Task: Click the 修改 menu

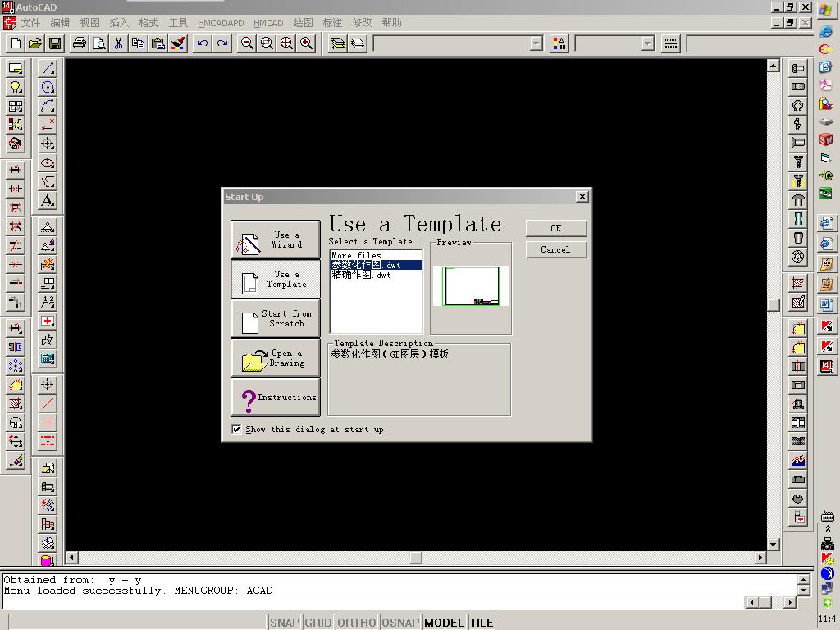Action: [362, 22]
